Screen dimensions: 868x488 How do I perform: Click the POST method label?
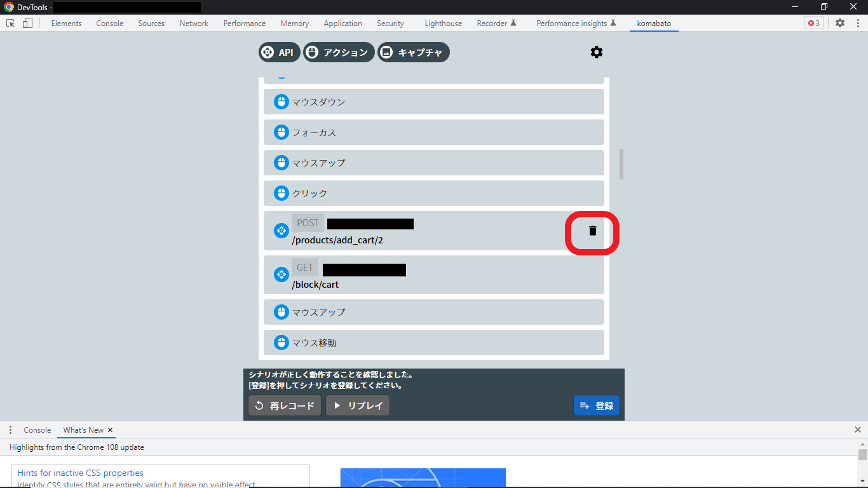[x=308, y=223]
